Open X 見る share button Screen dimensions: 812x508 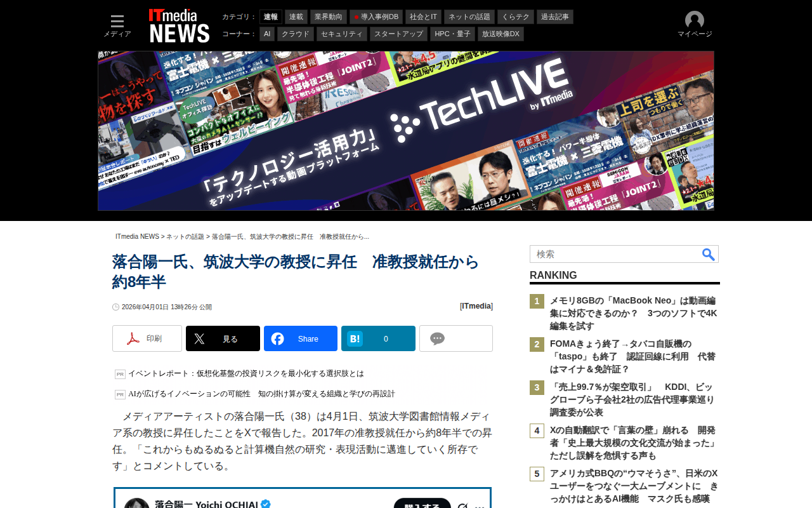tap(223, 338)
